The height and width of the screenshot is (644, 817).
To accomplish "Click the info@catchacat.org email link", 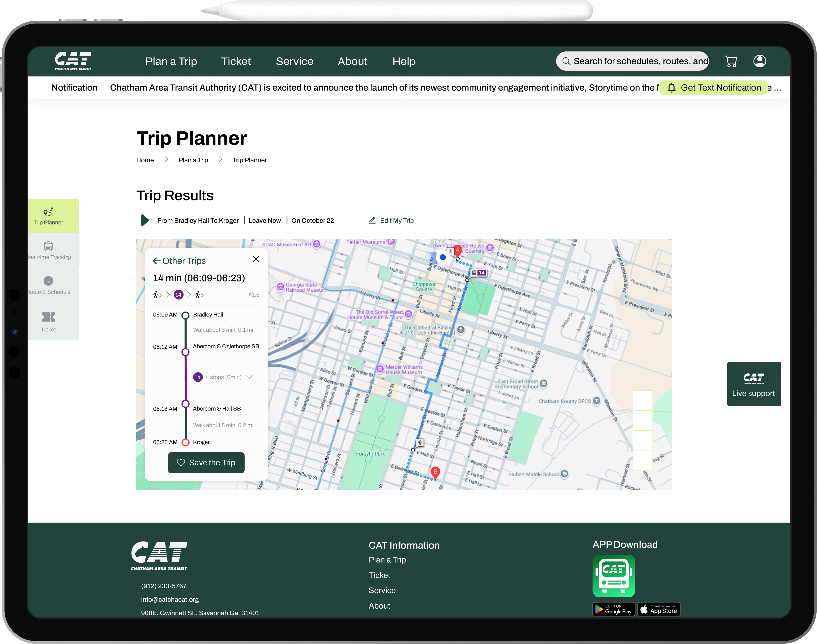I will coord(170,599).
